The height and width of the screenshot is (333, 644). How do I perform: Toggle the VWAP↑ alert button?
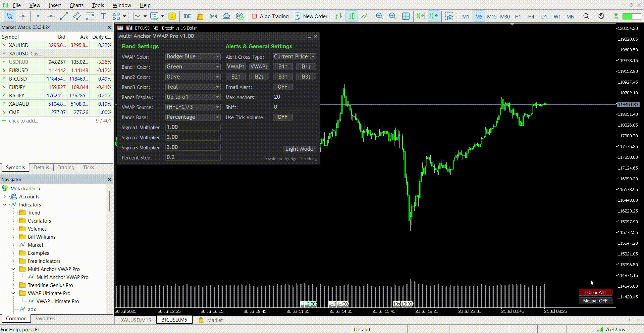pos(236,67)
